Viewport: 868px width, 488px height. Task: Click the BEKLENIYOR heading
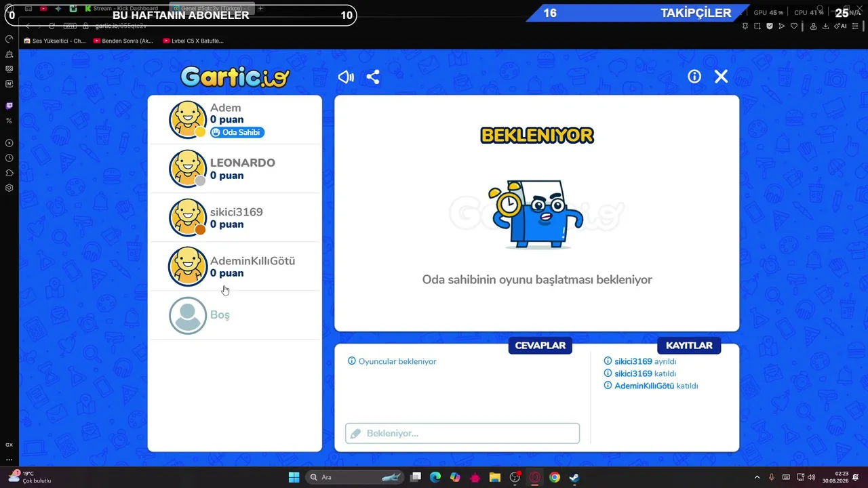pyautogui.click(x=537, y=136)
